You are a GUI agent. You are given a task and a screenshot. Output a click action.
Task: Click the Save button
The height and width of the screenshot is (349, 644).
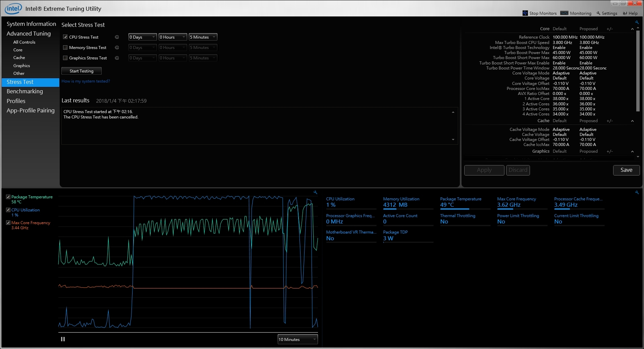tap(626, 170)
